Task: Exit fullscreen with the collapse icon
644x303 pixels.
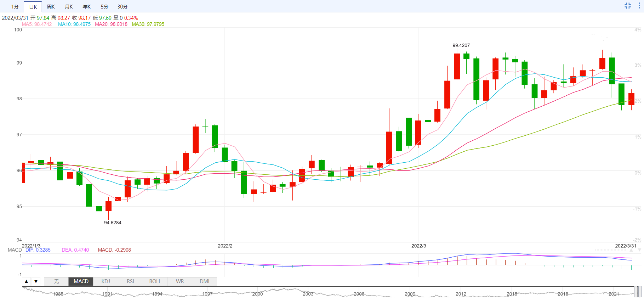Action: click(x=628, y=6)
